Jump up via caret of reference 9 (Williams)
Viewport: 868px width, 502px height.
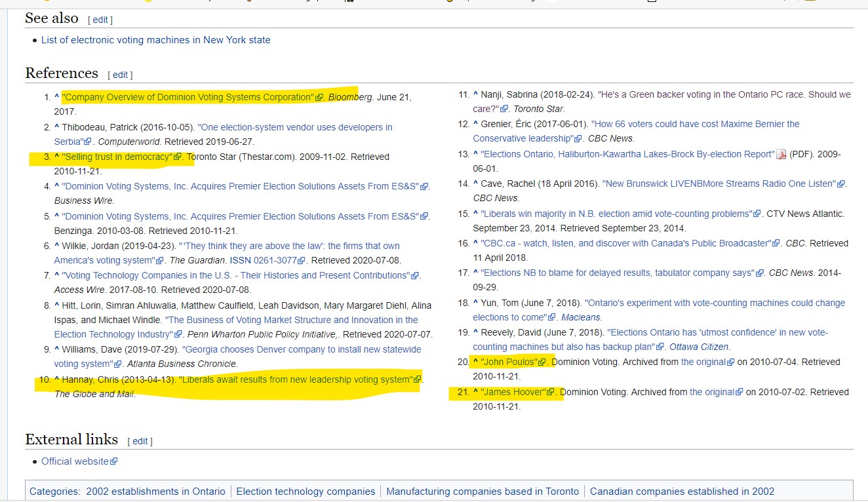[57, 349]
